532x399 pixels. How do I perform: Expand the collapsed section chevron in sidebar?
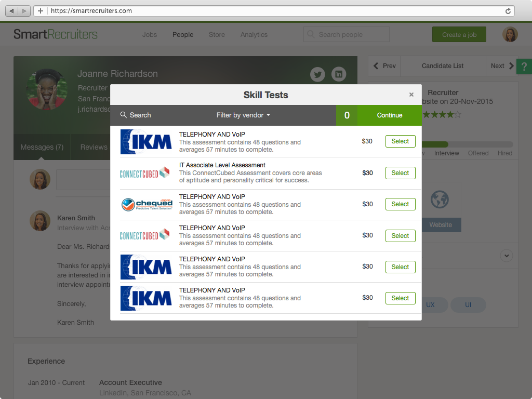(507, 256)
